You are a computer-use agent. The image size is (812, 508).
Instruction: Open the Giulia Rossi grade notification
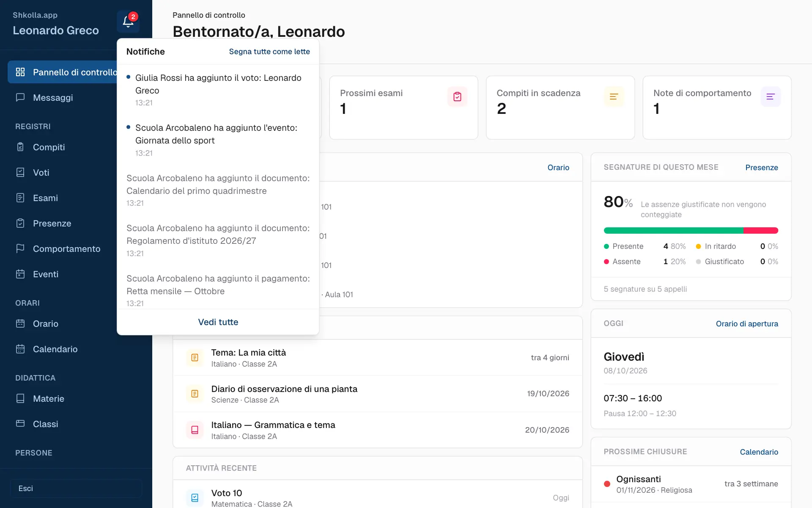pyautogui.click(x=218, y=90)
